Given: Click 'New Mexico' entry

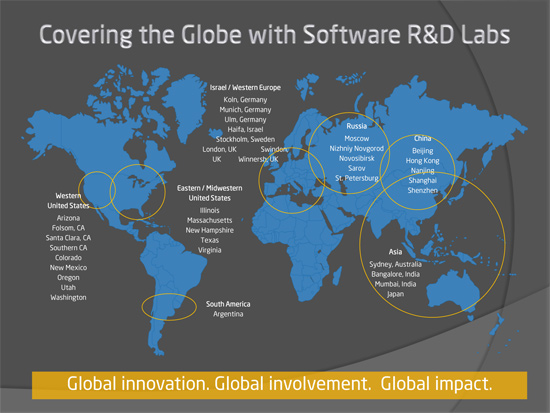Looking at the screenshot, I should pos(68,267).
